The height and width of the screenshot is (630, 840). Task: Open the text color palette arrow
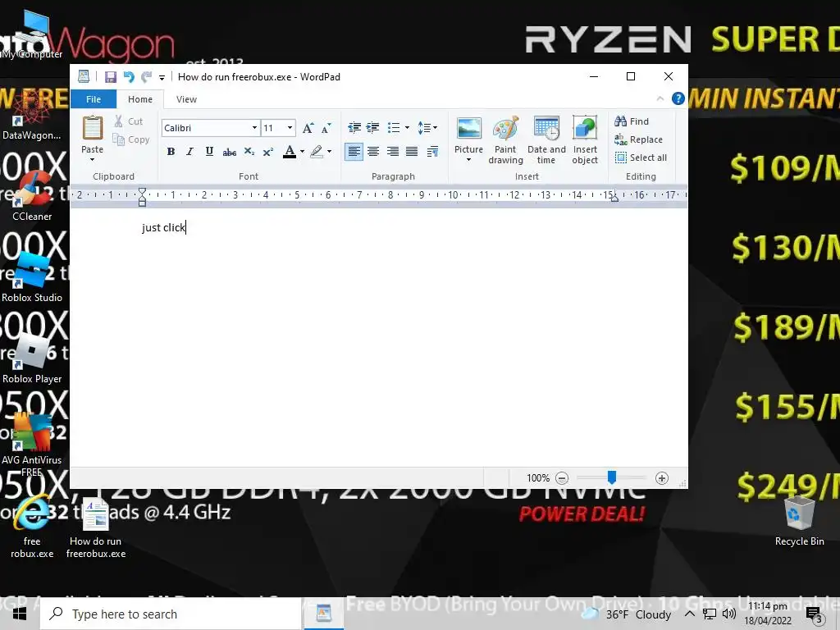click(302, 152)
